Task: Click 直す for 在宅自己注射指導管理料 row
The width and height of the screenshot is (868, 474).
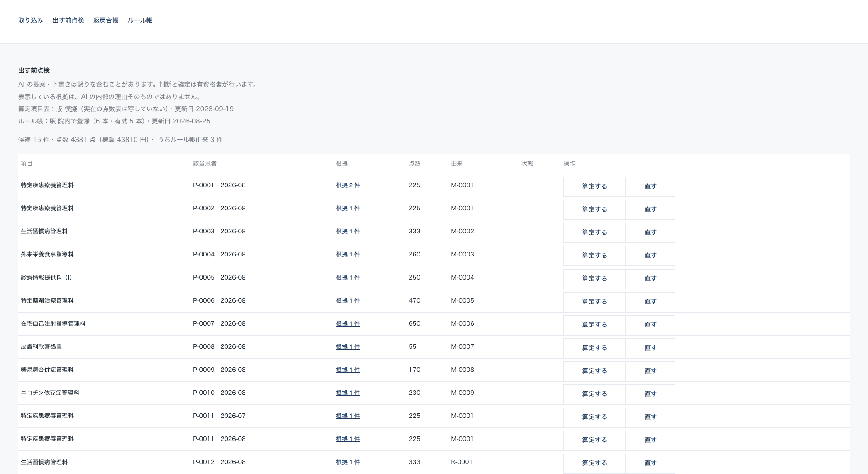Action: (651, 325)
